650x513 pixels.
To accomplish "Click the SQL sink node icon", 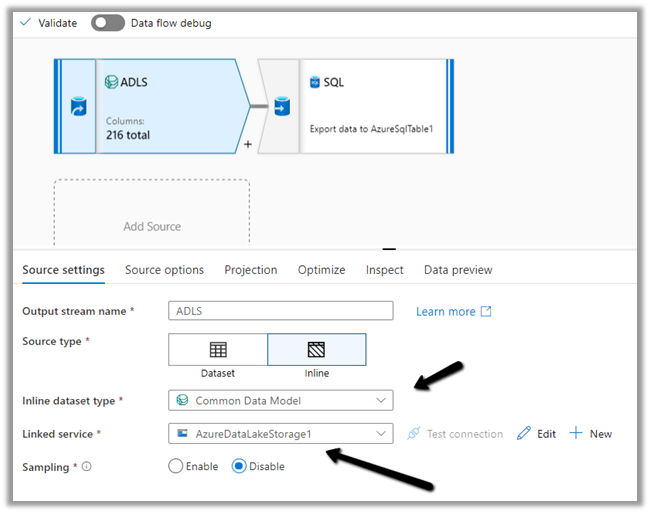I will click(x=282, y=106).
